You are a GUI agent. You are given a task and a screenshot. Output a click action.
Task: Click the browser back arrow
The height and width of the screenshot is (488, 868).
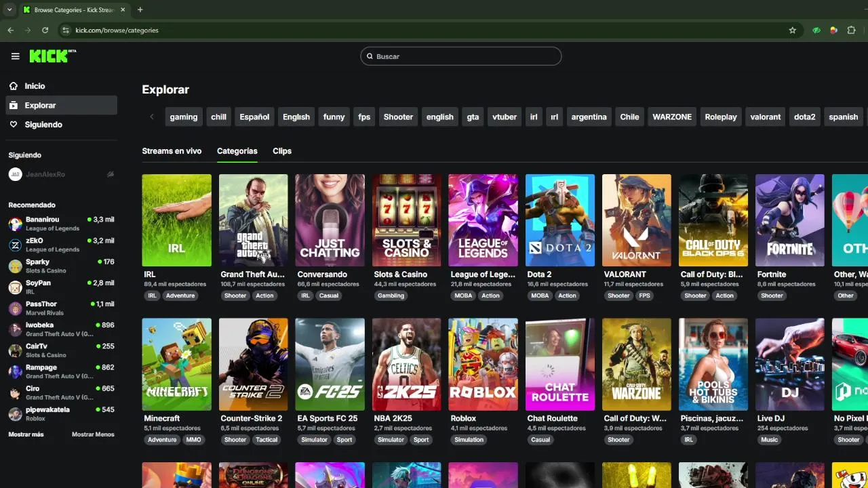click(x=10, y=30)
